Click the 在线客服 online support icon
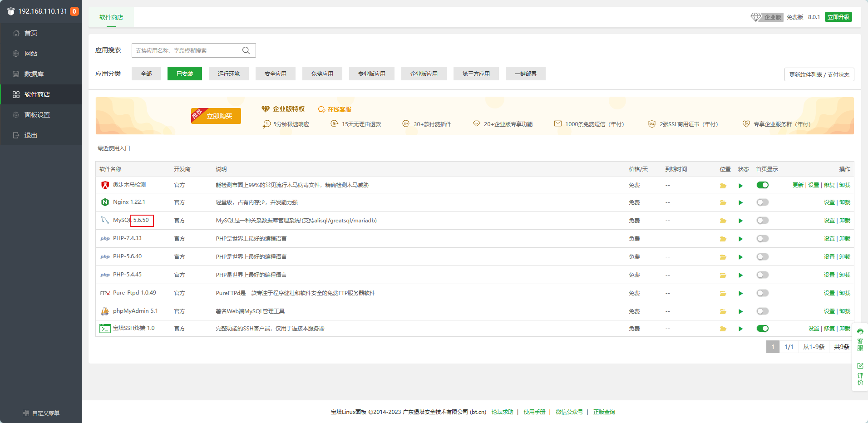 click(x=321, y=109)
